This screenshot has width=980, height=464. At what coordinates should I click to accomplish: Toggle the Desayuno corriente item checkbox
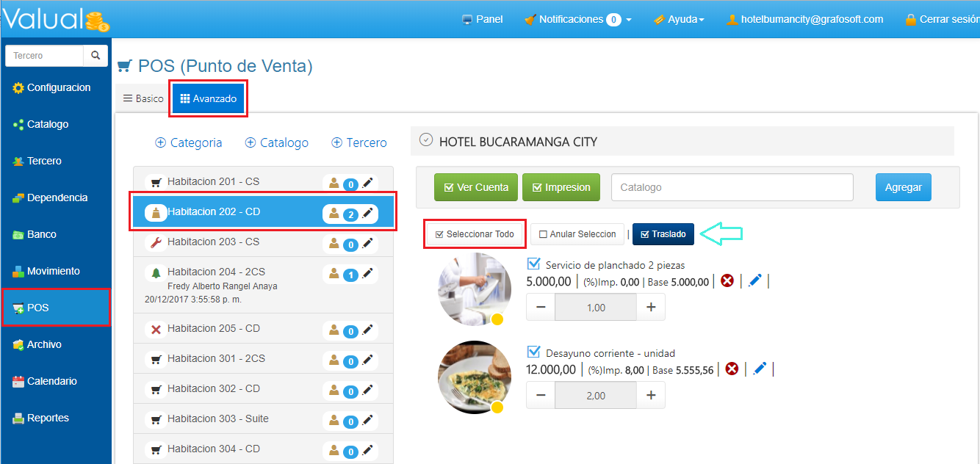(x=534, y=352)
